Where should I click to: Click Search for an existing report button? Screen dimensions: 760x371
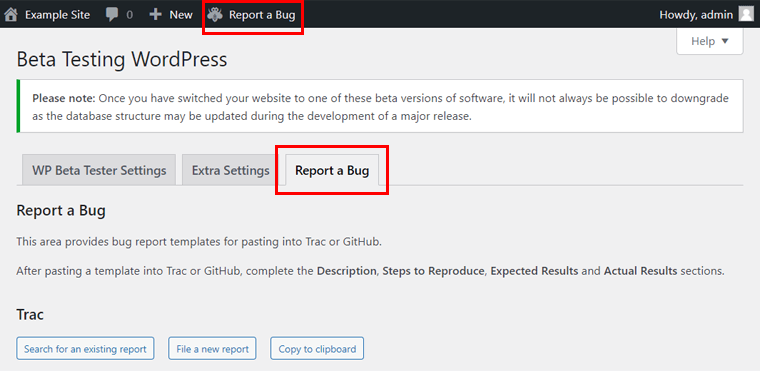point(85,349)
